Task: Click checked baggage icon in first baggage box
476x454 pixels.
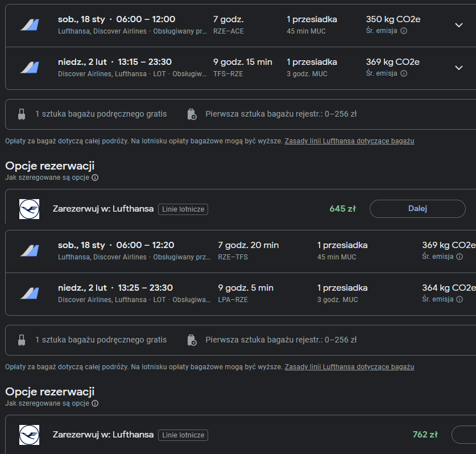Action: 192,114
